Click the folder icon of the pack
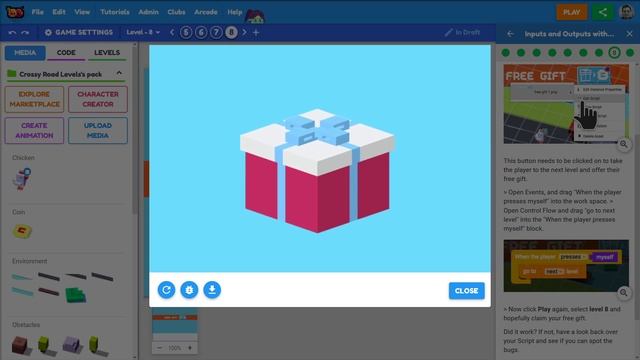The width and height of the screenshot is (640, 360). tap(12, 73)
